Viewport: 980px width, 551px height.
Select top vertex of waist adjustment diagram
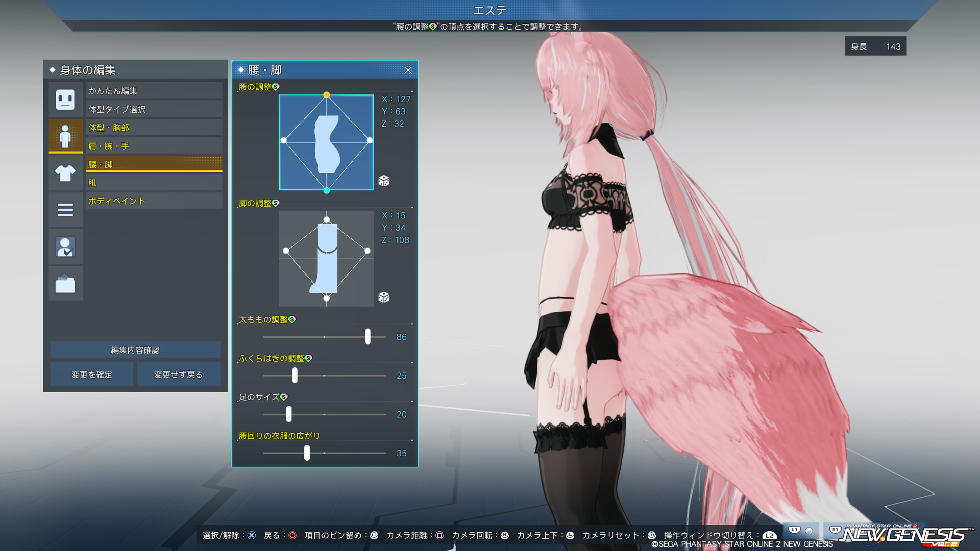pyautogui.click(x=326, y=95)
